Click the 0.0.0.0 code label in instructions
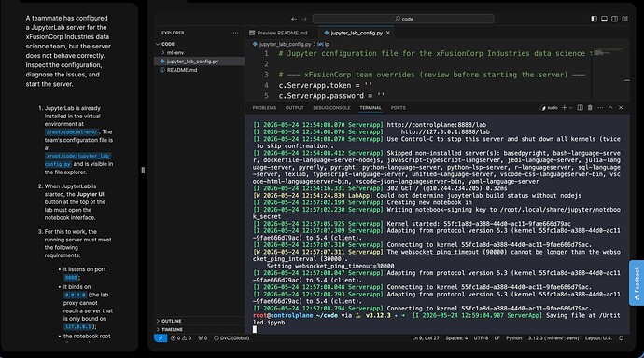Image resolution: width=644 pixels, height=358 pixels. pyautogui.click(x=75, y=295)
